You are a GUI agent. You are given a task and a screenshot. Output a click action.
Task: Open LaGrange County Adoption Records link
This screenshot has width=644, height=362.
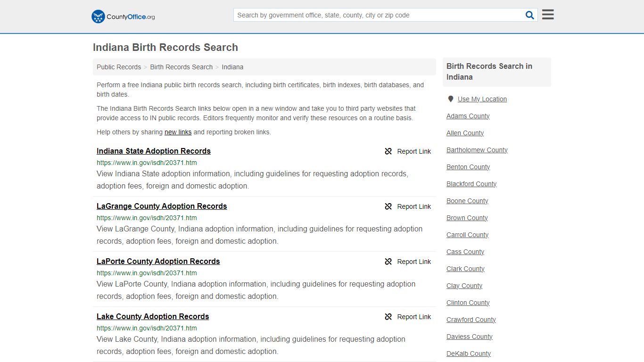click(162, 206)
